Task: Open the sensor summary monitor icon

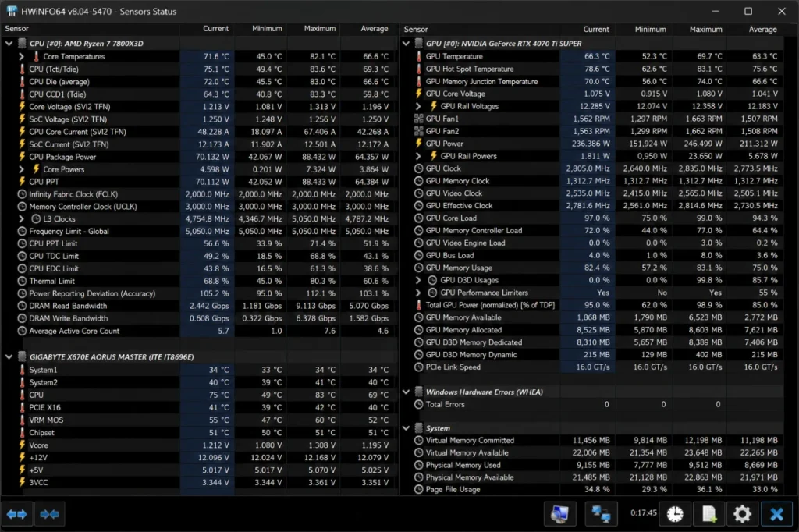Action: pos(559,513)
